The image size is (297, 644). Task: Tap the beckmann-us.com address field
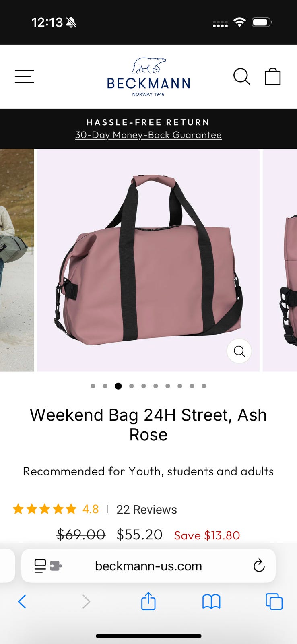(x=148, y=566)
